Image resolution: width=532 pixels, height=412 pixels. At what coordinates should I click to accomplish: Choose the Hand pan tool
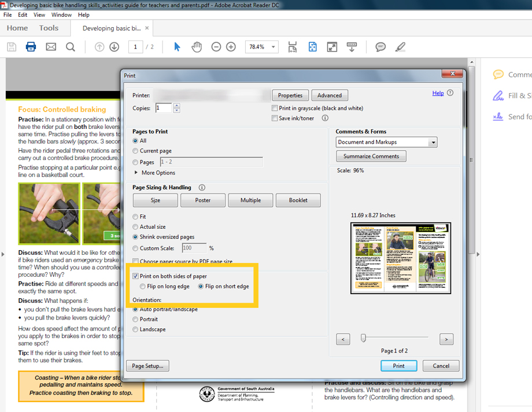point(197,47)
